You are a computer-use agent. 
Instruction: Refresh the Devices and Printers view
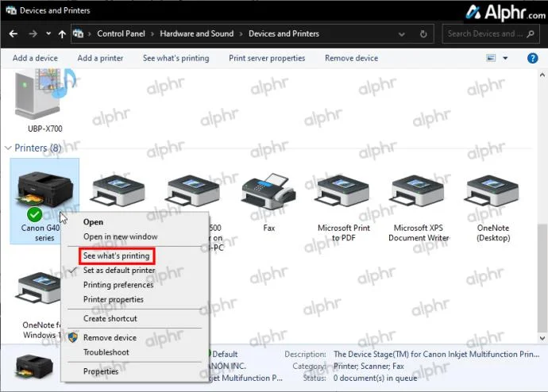point(423,34)
